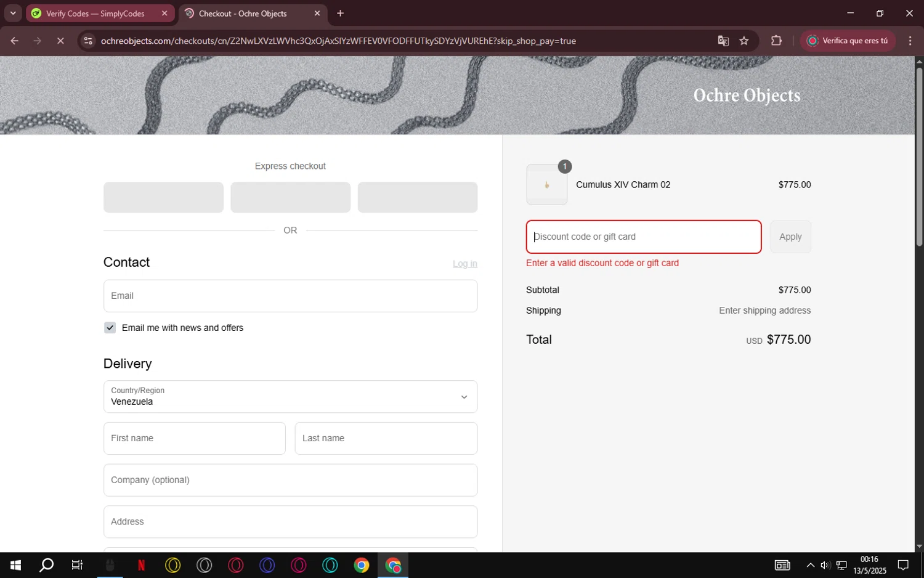Focus the First name field

click(194, 439)
